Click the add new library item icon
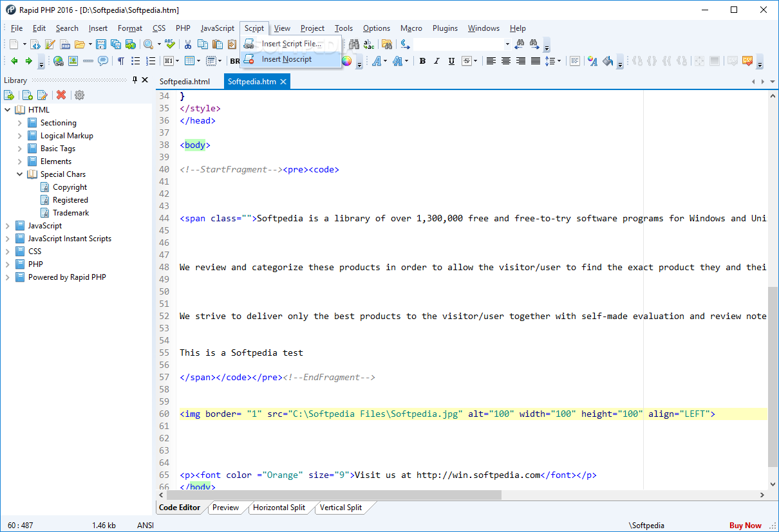779x532 pixels. click(28, 95)
